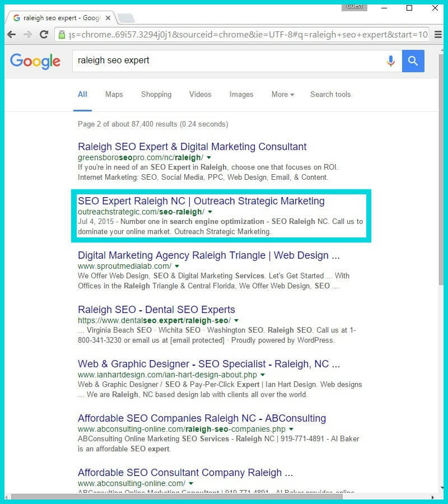Click the www.ianhartdesign.com/ian-hart-design-about.php URL text
Image resolution: width=448 pixels, height=504 pixels.
[x=167, y=375]
